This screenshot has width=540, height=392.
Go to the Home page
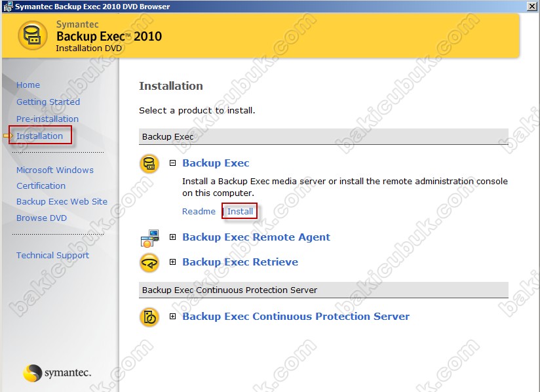coord(28,85)
